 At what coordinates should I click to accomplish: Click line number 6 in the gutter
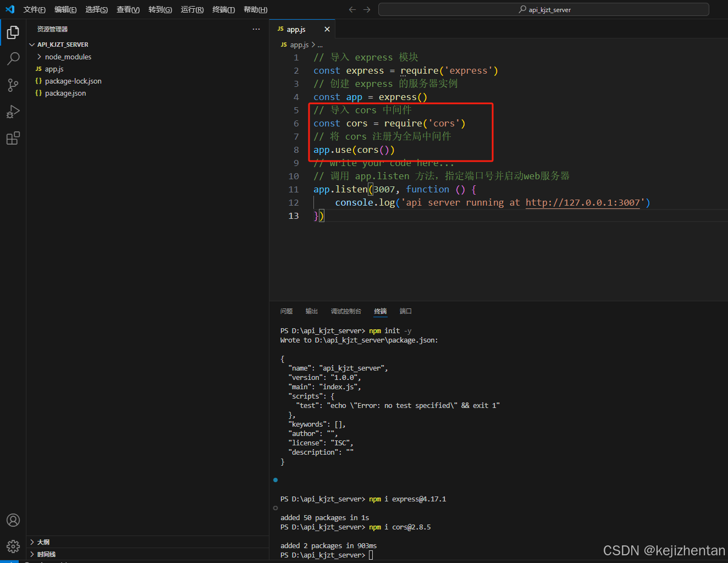pos(296,123)
